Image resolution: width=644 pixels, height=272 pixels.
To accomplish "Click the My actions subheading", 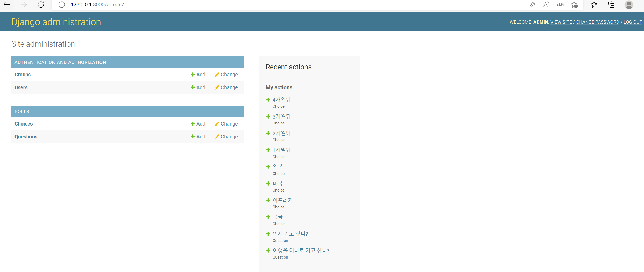I will [x=279, y=87].
